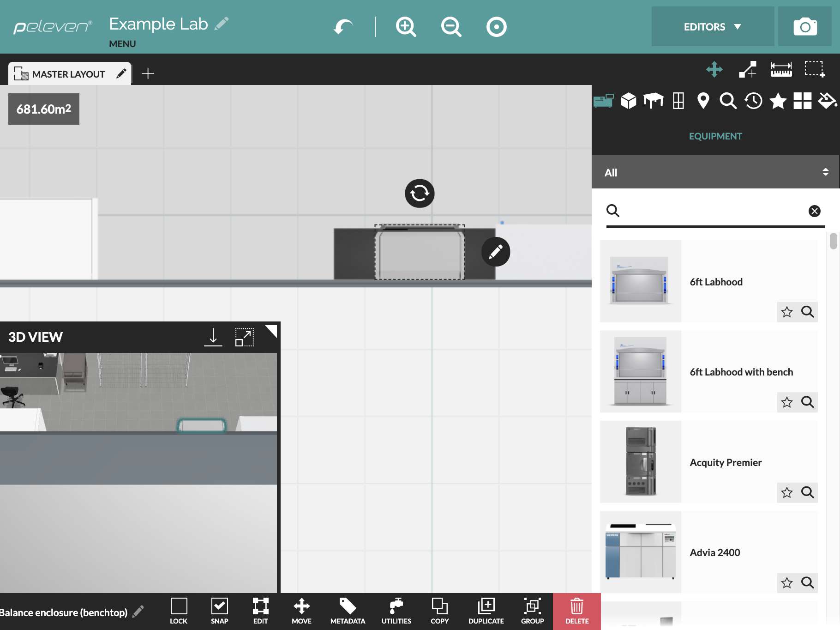Rotate the selected object with rotate handle
The width and height of the screenshot is (840, 630).
[x=420, y=193]
